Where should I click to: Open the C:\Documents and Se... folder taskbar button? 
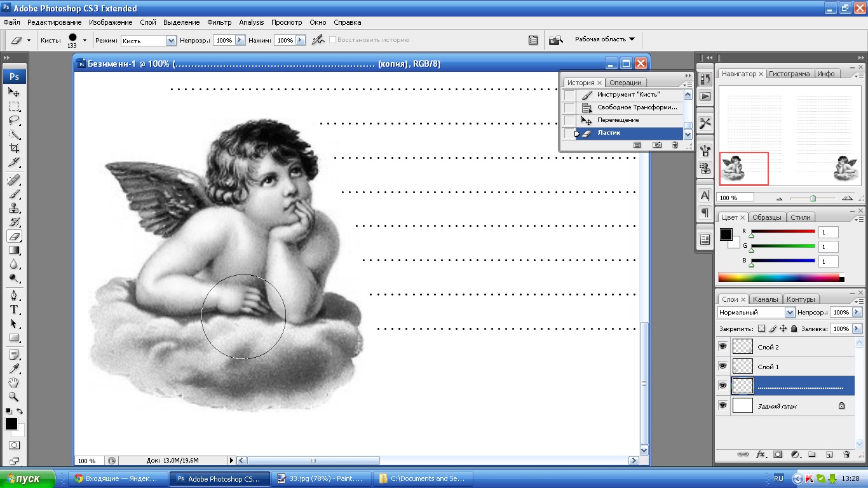(x=423, y=478)
